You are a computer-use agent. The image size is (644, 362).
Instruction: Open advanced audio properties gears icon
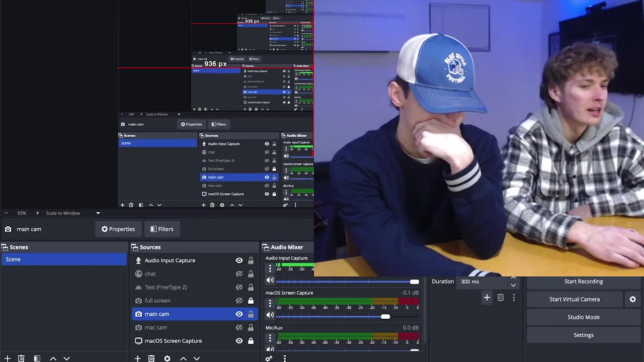pos(269,358)
